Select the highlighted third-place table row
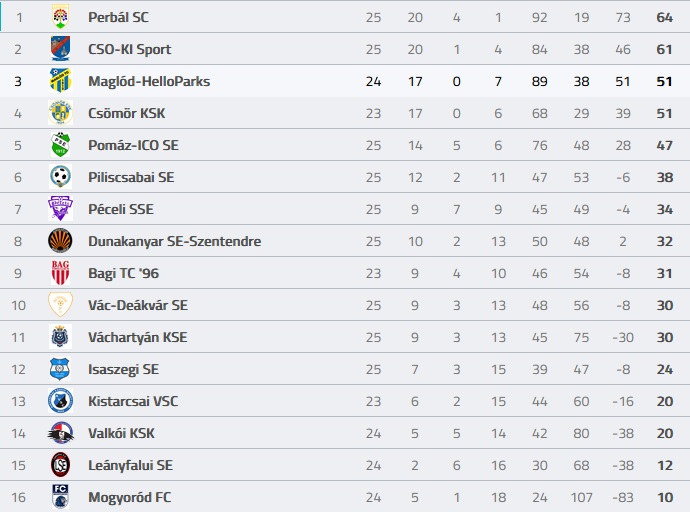 click(x=345, y=81)
